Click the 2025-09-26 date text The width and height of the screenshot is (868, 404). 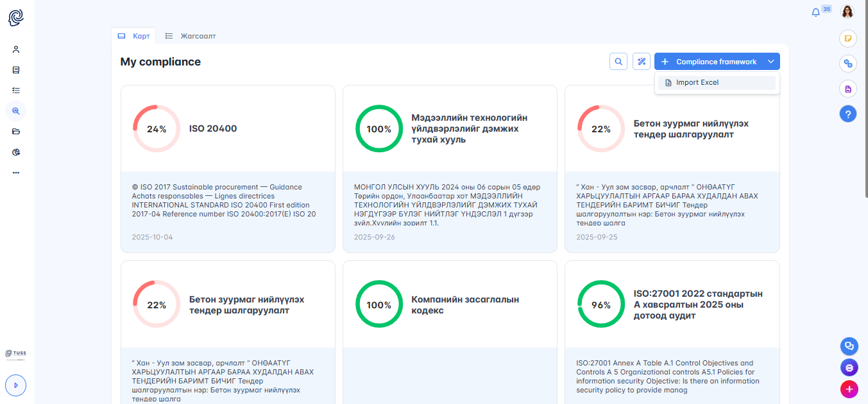point(375,237)
